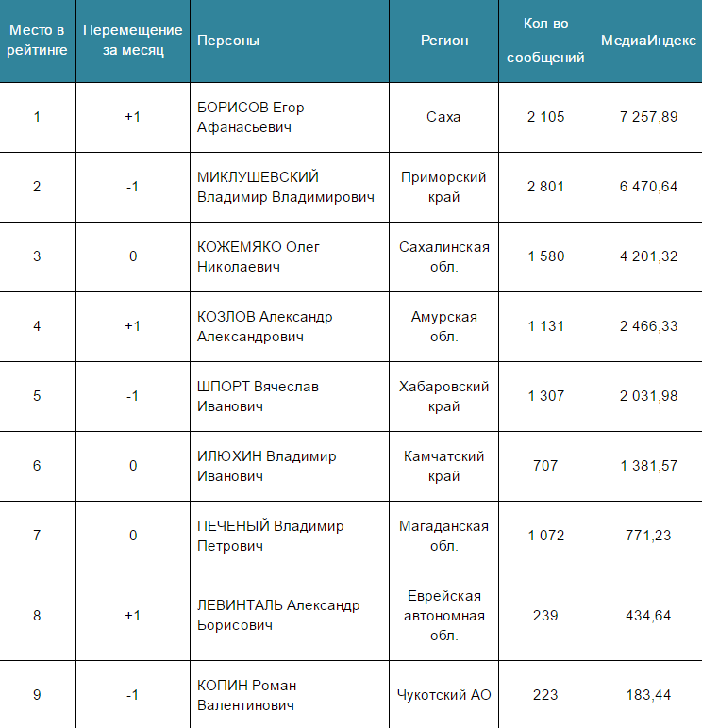Click the 'Регион' column header

coord(444,41)
